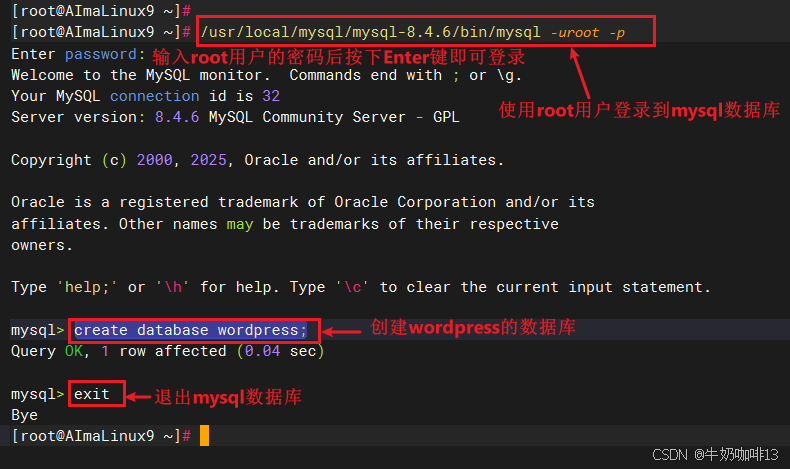Click the 'exit' command text

92,394
